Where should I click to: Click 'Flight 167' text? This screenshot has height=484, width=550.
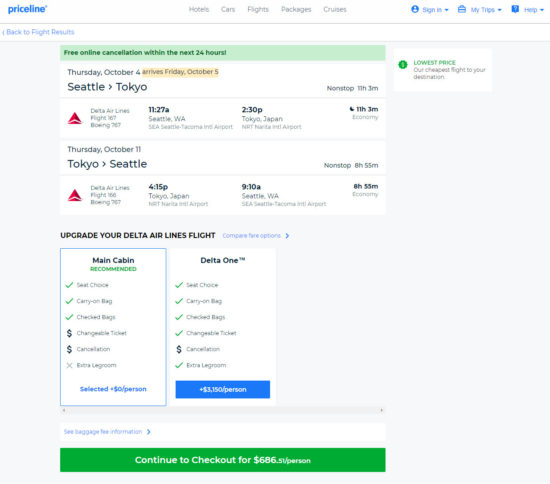point(103,118)
